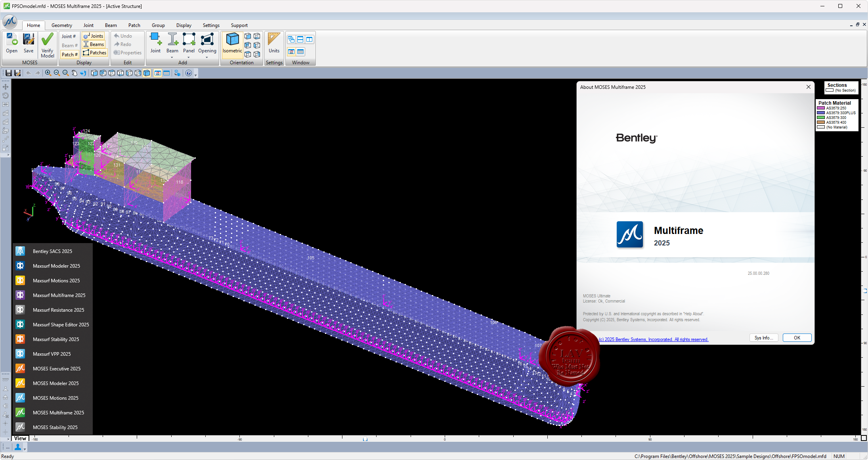Click Save As icon on quick toolbar
The width and height of the screenshot is (868, 460).
[17, 73]
